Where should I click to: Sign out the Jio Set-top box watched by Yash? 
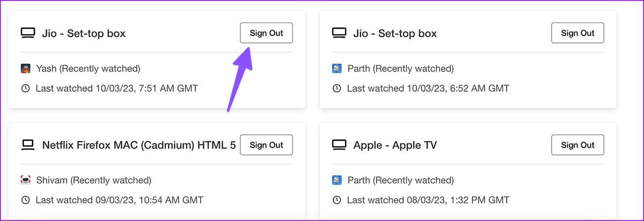click(266, 33)
